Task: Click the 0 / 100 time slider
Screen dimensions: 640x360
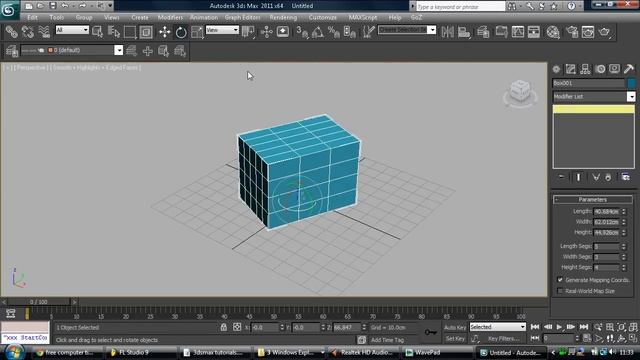Action: coord(39,302)
